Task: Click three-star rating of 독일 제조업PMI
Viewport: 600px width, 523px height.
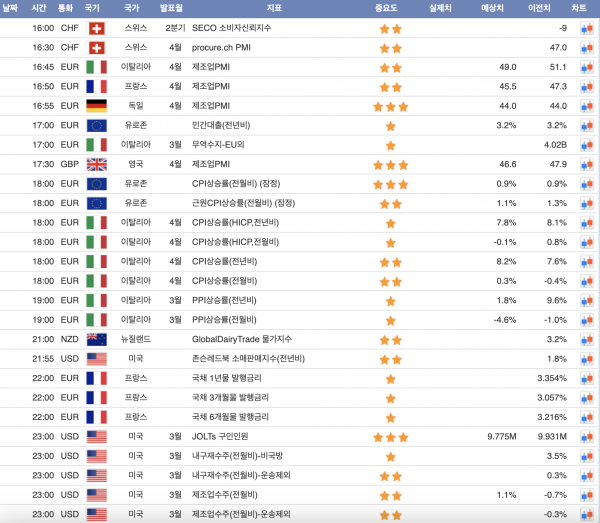Action: 390,106
